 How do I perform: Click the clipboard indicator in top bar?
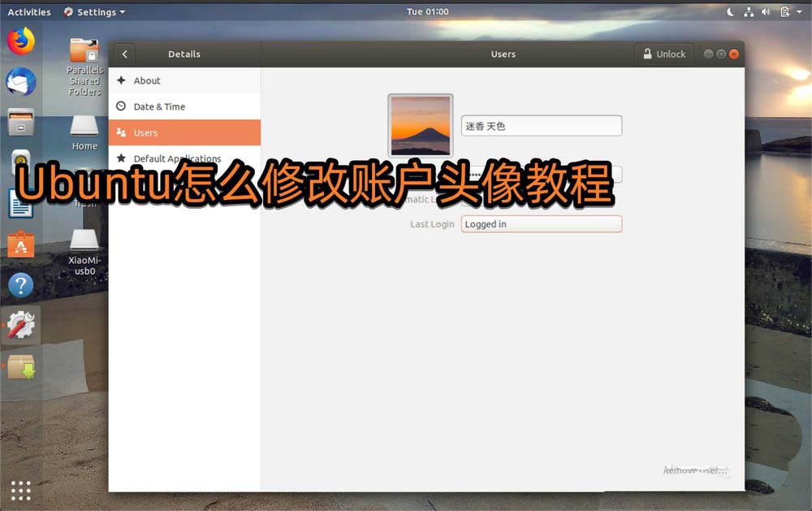click(784, 11)
